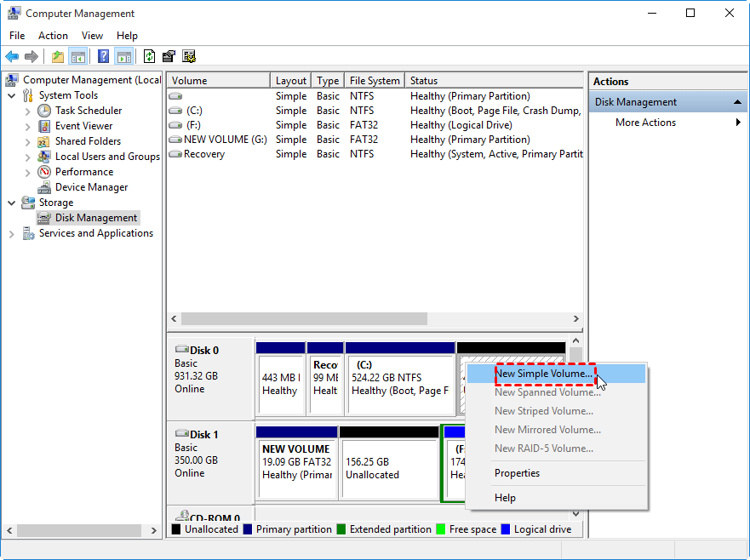The width and height of the screenshot is (750, 560).
Task: Select the Disk 1 label box
Action: pos(210,462)
